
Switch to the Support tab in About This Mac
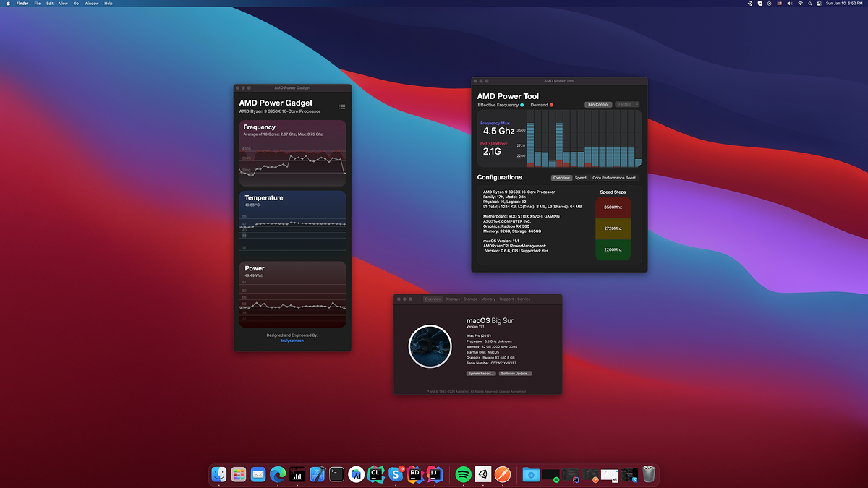[x=506, y=299]
